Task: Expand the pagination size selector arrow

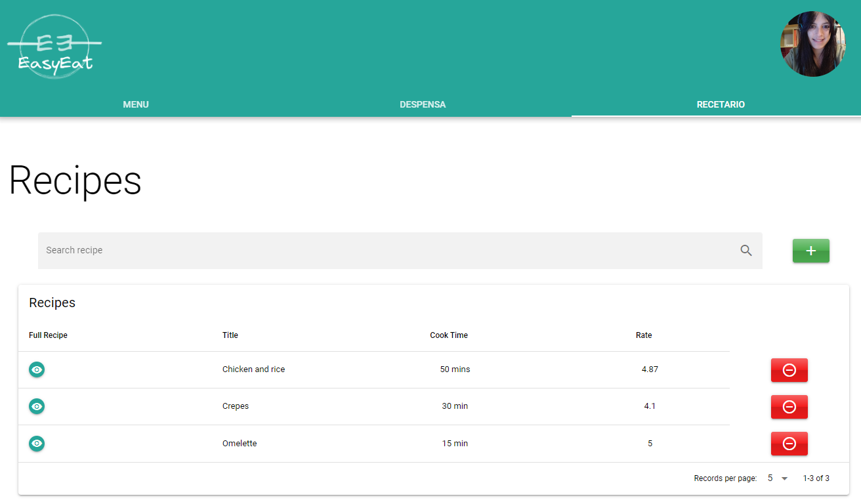Action: 784,478
